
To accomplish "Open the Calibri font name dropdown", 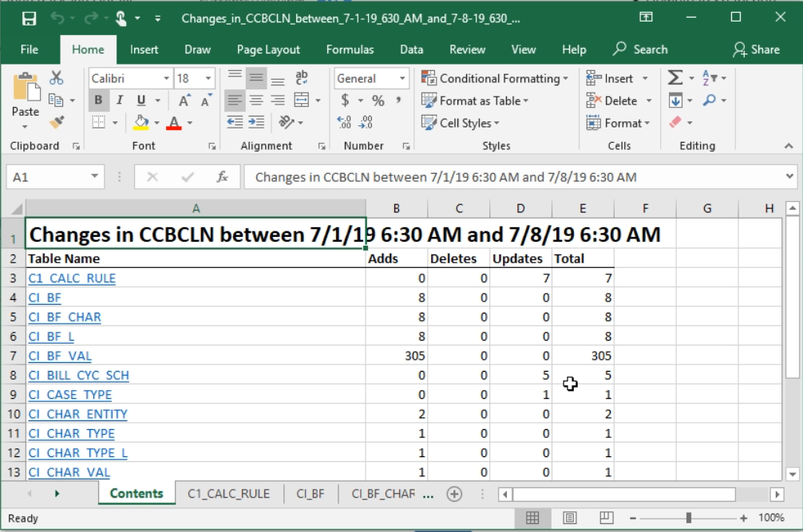I will tap(167, 78).
